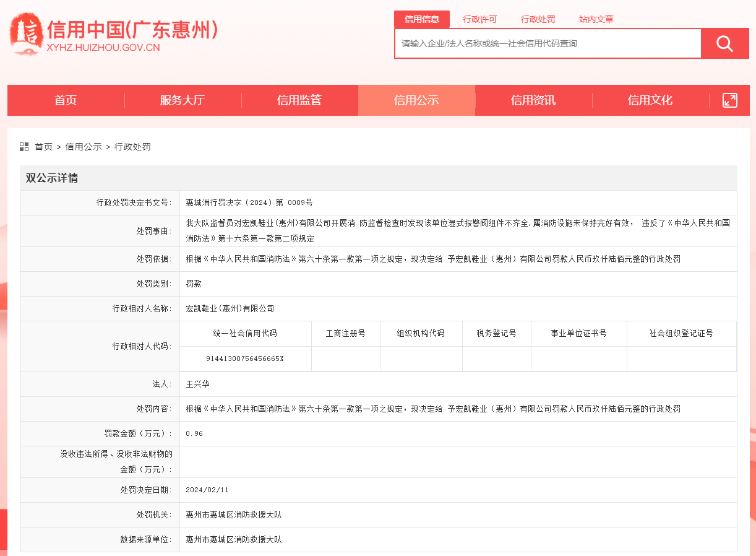Open 信用资讯 in the navigation bar
The image size is (756, 556).
tap(533, 100)
